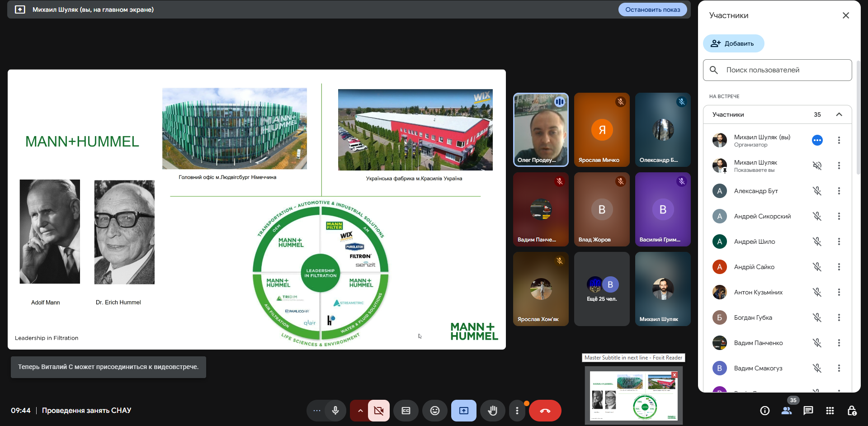The height and width of the screenshot is (426, 868).
Task: Mute presentation audio for Михаил Шуляк
Action: click(817, 166)
